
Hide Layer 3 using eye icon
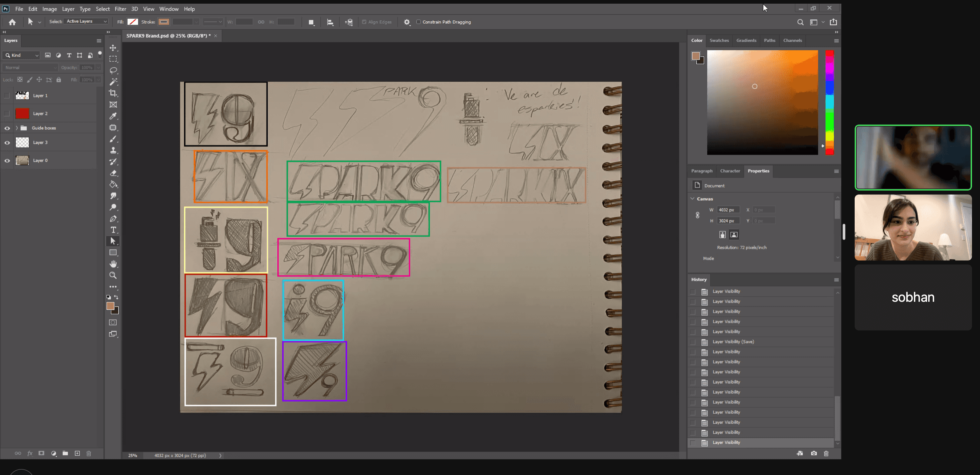tap(7, 143)
